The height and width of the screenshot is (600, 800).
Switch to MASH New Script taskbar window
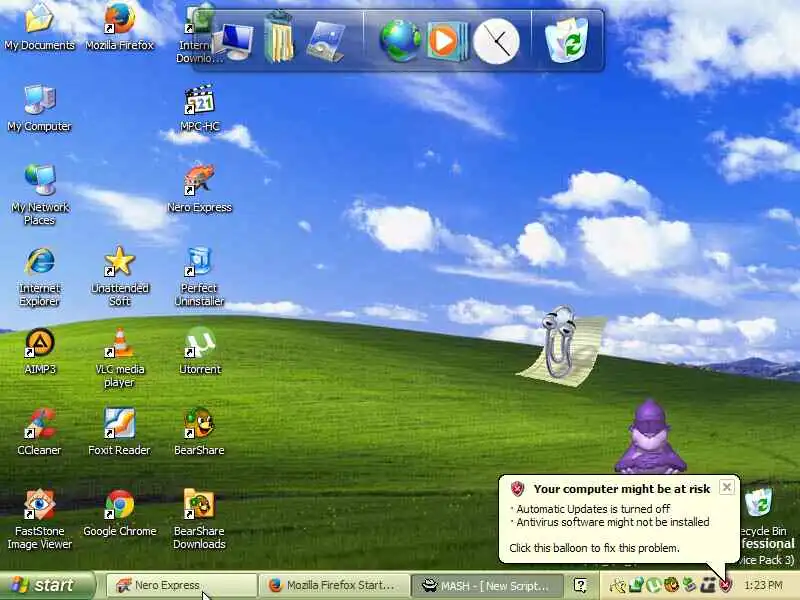click(x=487, y=585)
